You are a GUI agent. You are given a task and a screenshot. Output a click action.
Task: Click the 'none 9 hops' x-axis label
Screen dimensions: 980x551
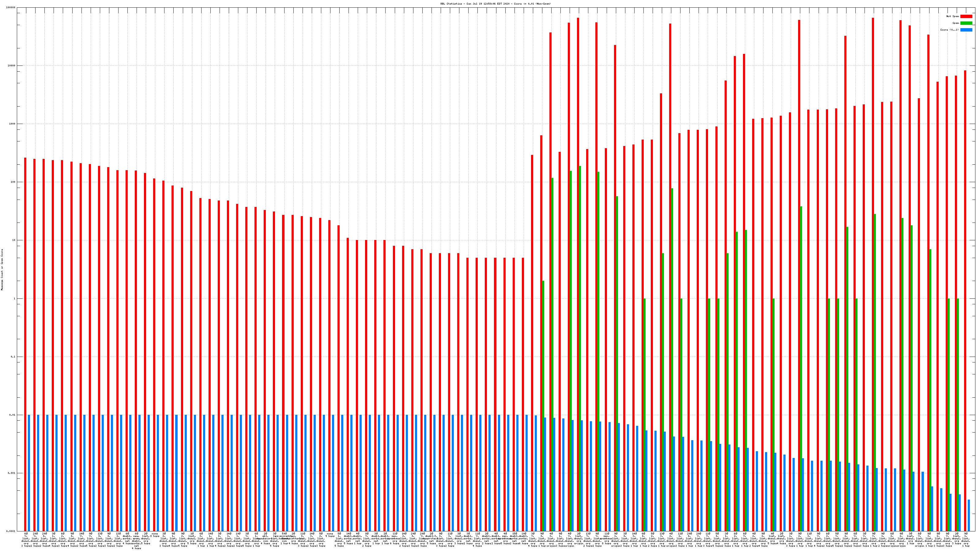pyautogui.click(x=330, y=535)
